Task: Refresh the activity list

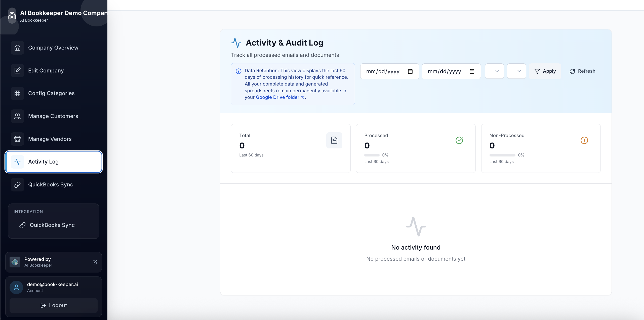Action: (x=582, y=71)
